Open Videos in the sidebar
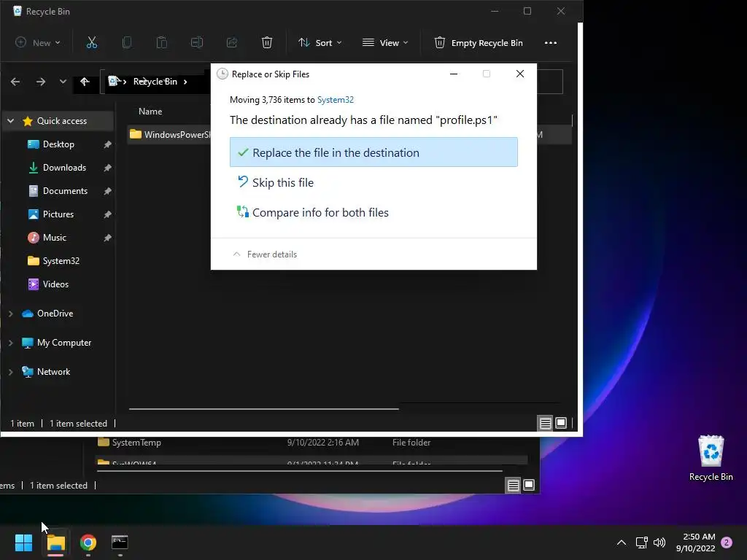This screenshot has width=747, height=560. pyautogui.click(x=55, y=284)
